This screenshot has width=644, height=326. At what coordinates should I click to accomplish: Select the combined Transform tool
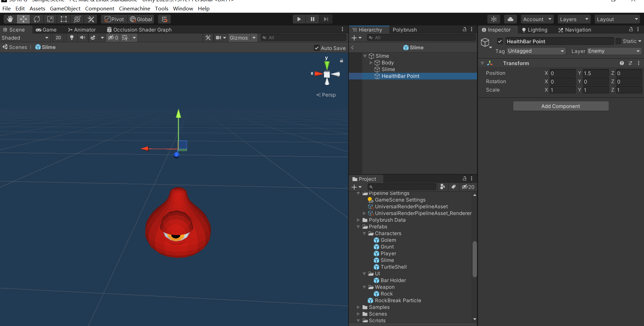click(x=77, y=19)
